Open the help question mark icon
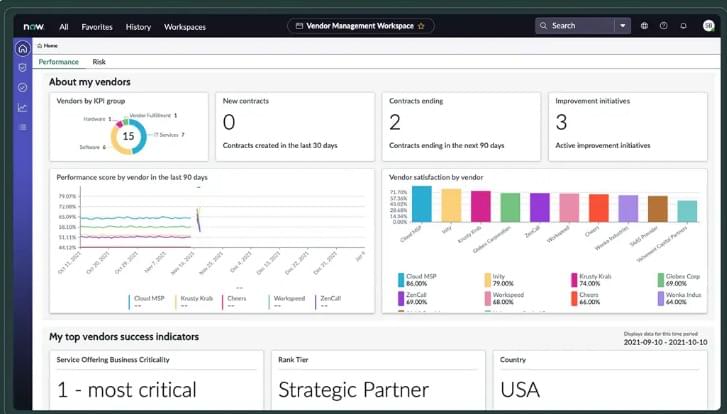 [664, 26]
